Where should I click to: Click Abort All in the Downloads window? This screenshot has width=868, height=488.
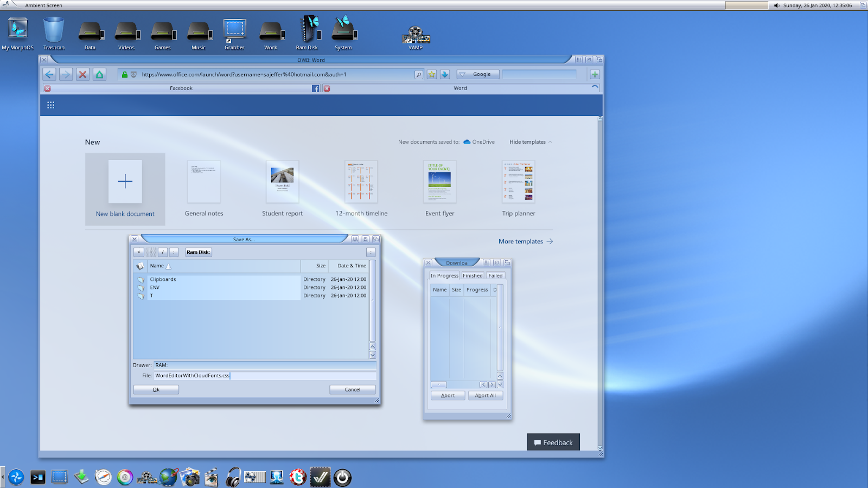[x=486, y=395]
